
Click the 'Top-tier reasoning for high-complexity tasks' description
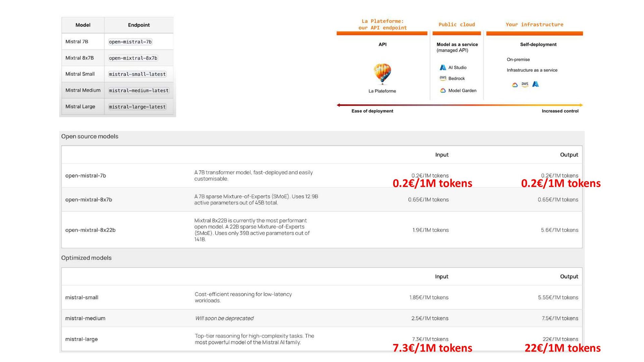254,339
